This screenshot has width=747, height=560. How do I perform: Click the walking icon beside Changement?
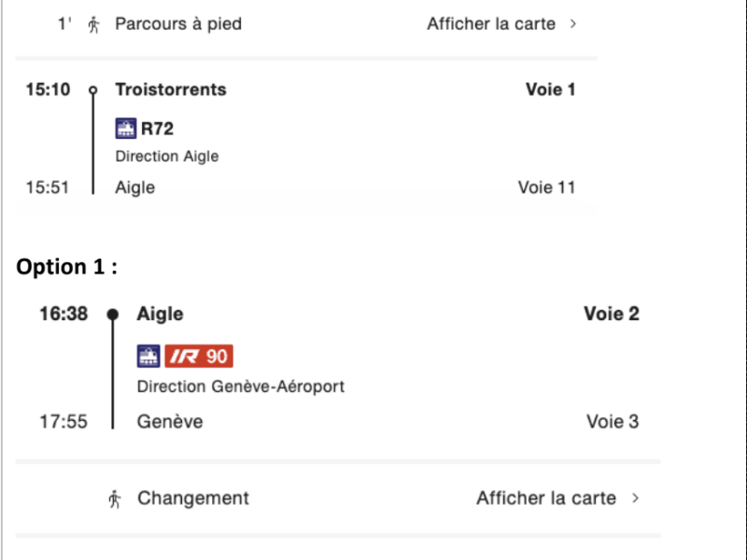[114, 499]
